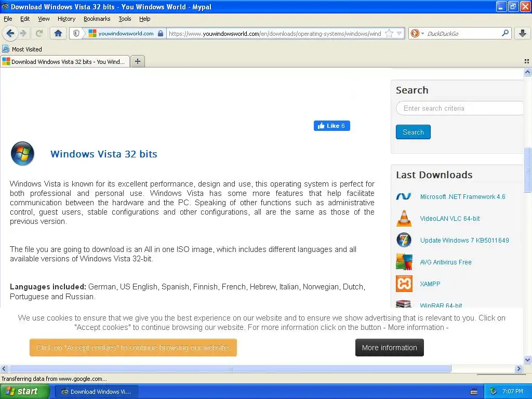Screen dimensions: 532x399
Task: Click the Microsoft .NET Framework icon
Action: pyautogui.click(x=404, y=196)
